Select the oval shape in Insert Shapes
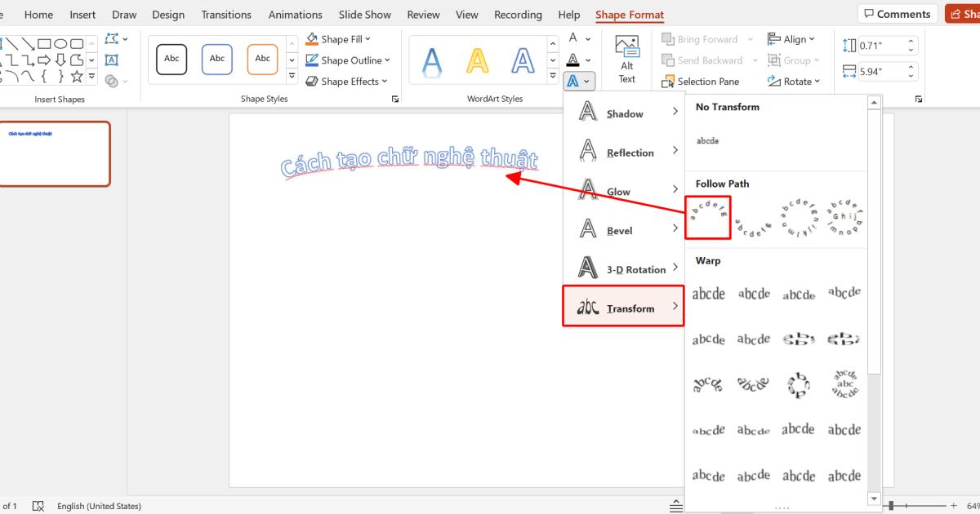Viewport: 980px width, 514px height. pos(61,43)
